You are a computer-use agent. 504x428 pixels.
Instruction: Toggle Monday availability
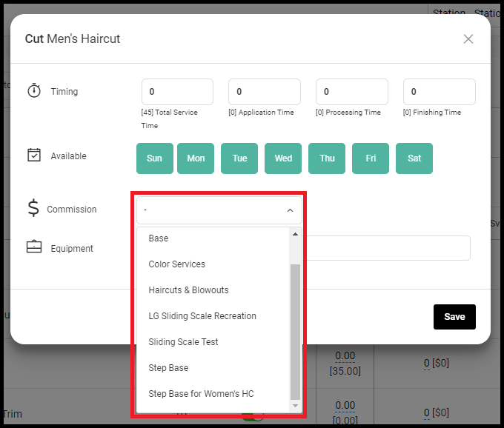(196, 158)
